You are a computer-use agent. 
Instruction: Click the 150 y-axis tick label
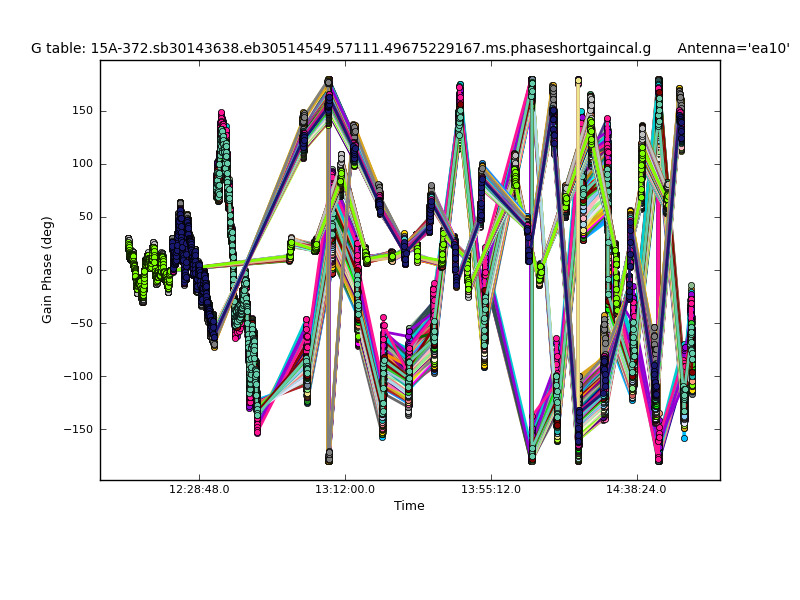82,111
